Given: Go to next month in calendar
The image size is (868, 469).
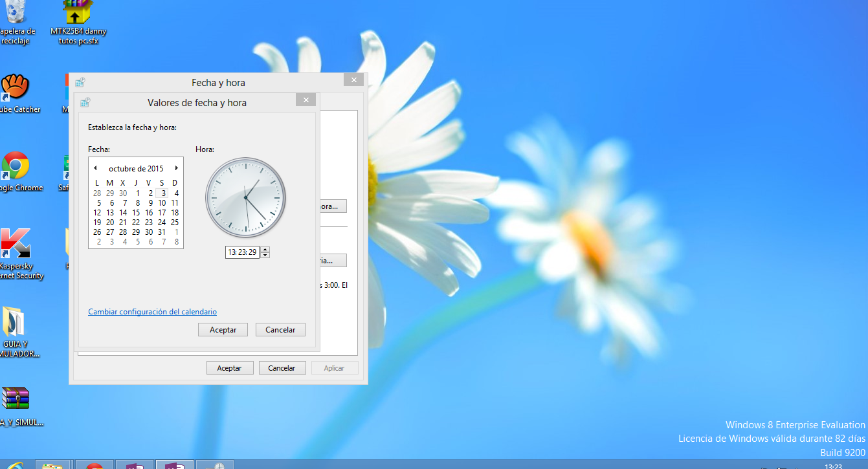Looking at the screenshot, I should [x=176, y=168].
